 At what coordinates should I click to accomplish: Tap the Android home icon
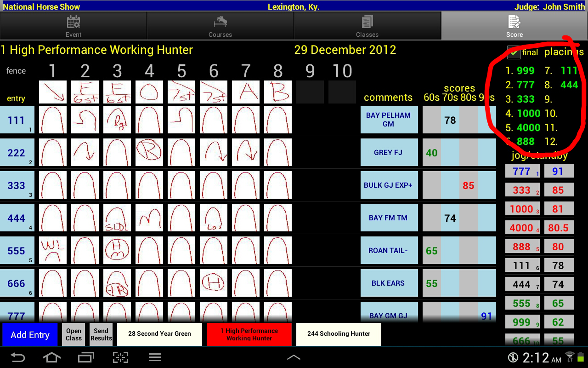click(51, 357)
